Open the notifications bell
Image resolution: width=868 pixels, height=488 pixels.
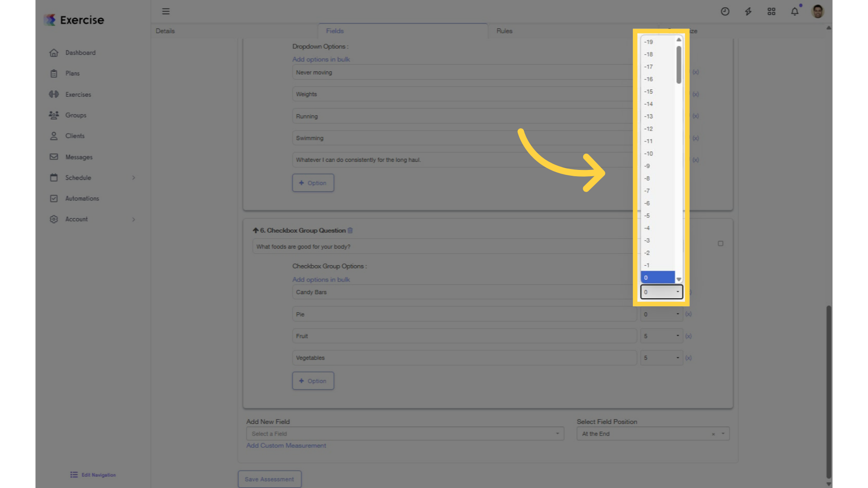[795, 11]
